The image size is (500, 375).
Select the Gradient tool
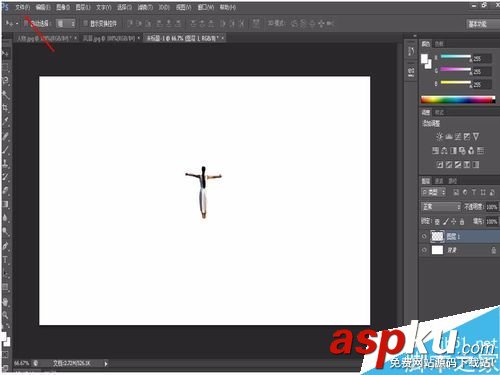tap(5, 204)
